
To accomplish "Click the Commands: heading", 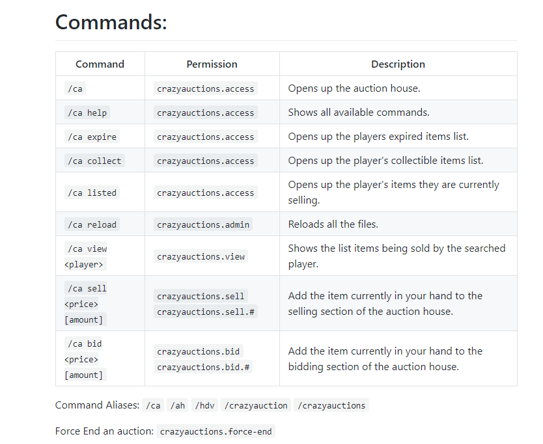I will 111,22.
